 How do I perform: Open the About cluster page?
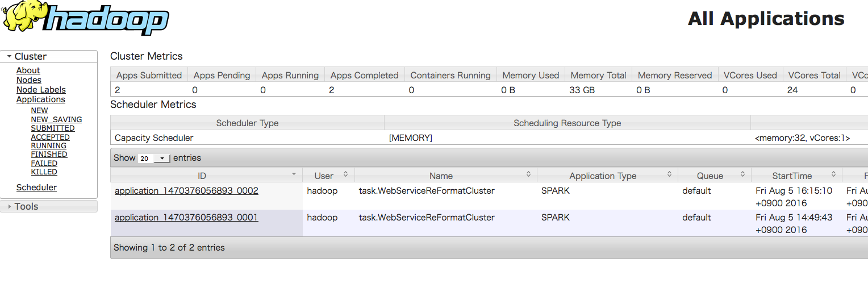(x=28, y=70)
